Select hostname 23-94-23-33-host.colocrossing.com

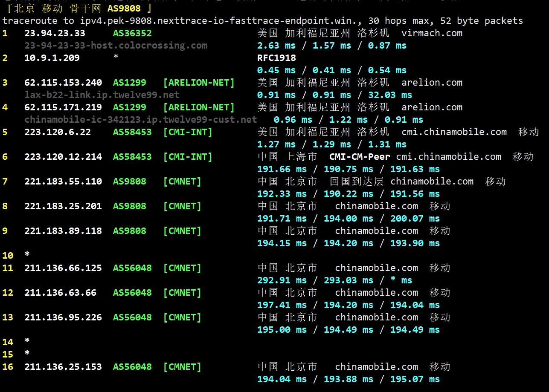(x=116, y=46)
